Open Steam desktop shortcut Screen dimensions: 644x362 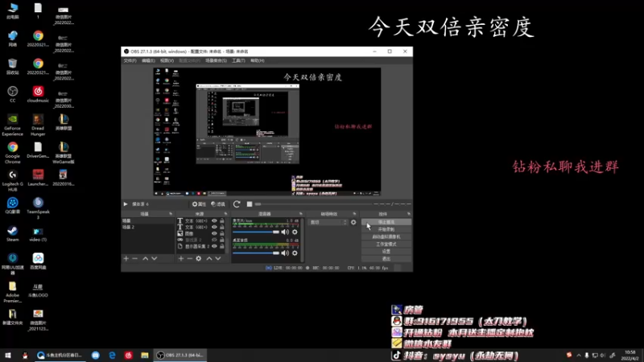(12, 233)
